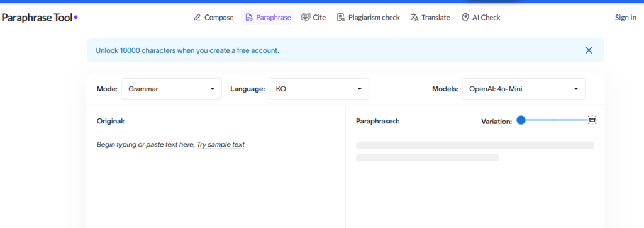
Task: Open the Translate tab
Action: click(x=430, y=17)
